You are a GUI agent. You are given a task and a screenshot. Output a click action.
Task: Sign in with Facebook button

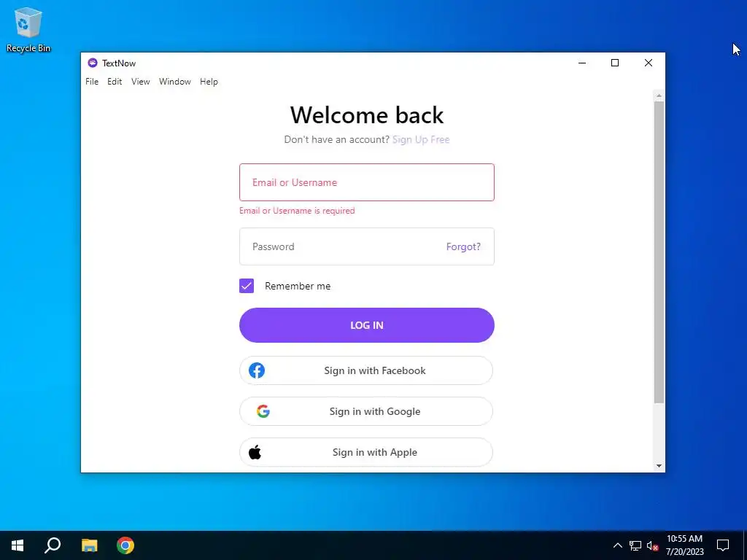pyautogui.click(x=366, y=370)
